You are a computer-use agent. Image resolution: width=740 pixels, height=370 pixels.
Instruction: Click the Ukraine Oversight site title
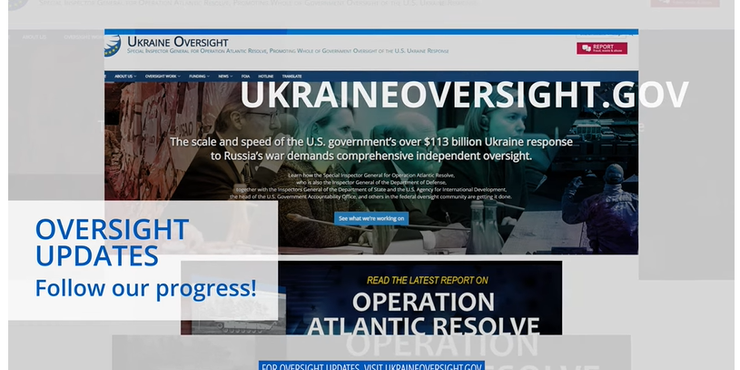(177, 42)
